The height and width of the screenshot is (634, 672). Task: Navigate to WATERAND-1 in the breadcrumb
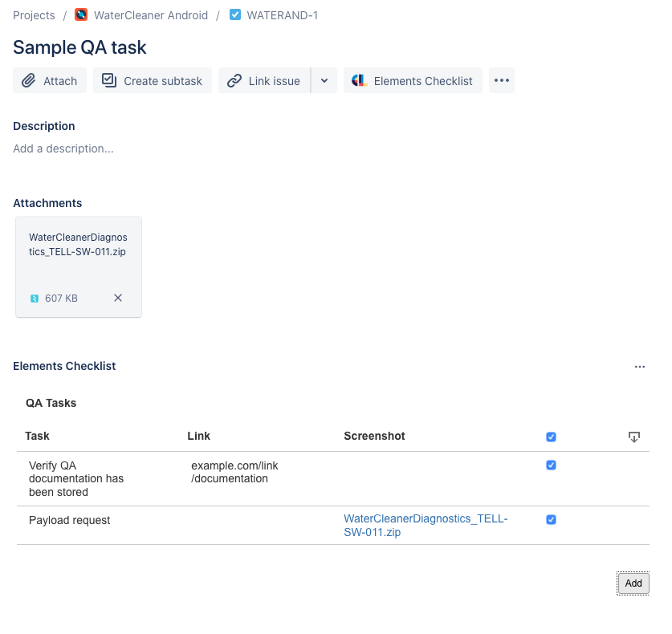point(283,14)
